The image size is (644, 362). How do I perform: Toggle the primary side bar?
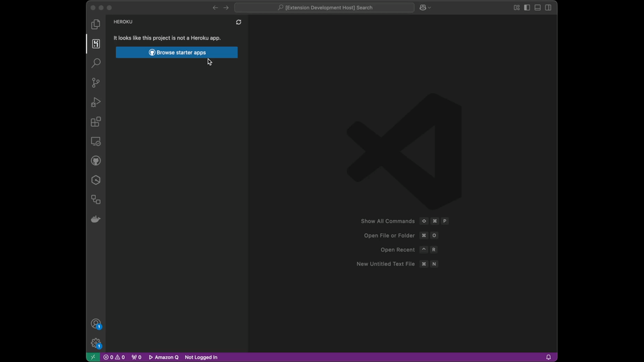point(527,7)
